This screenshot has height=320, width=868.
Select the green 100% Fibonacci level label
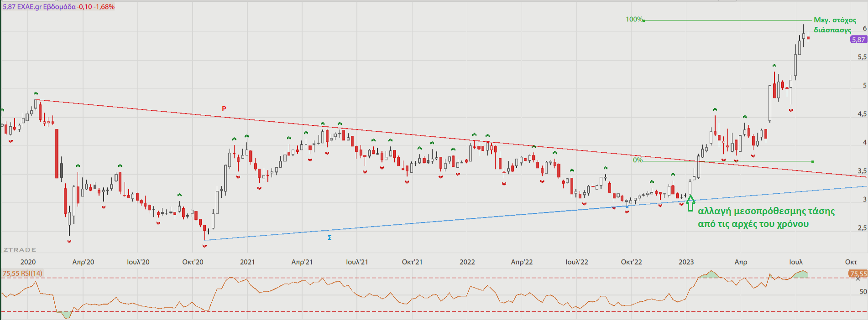click(x=634, y=19)
